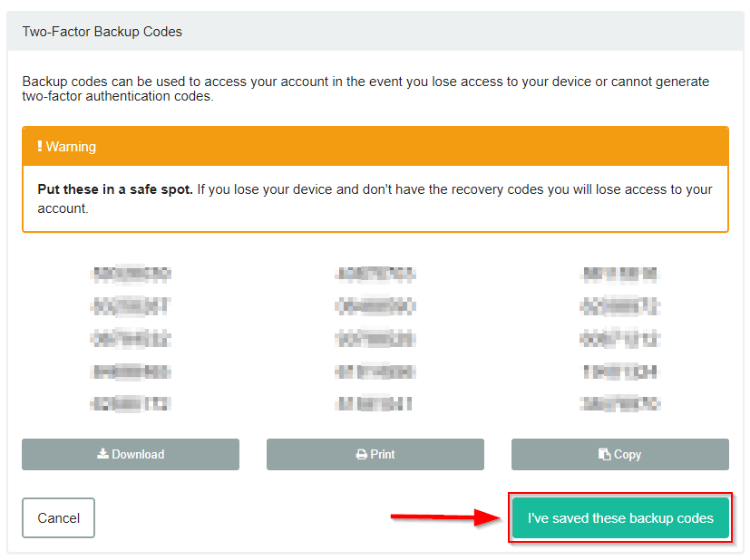This screenshot has height=560, width=750.
Task: Select the last blurred code in right column
Action: (620, 404)
